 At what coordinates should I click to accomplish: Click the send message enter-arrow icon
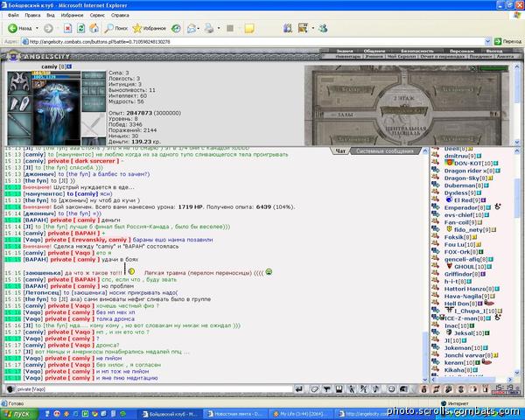coord(299,389)
